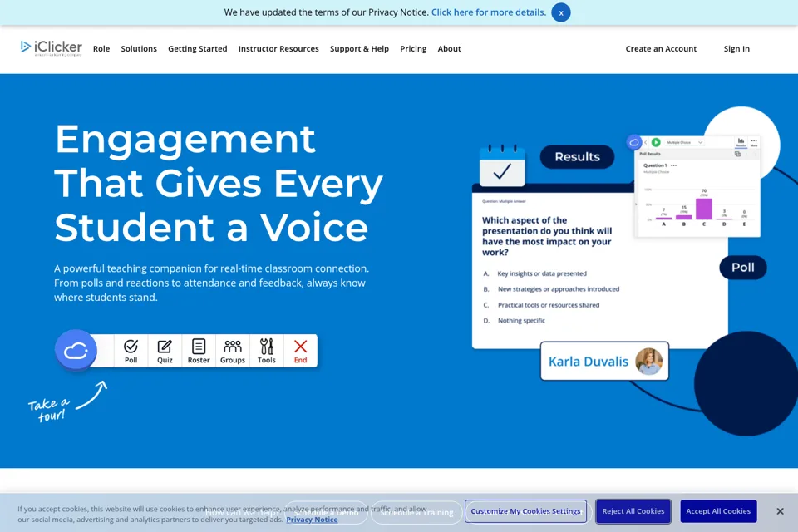Click the iClicker logo
798x532 pixels.
(x=51, y=48)
